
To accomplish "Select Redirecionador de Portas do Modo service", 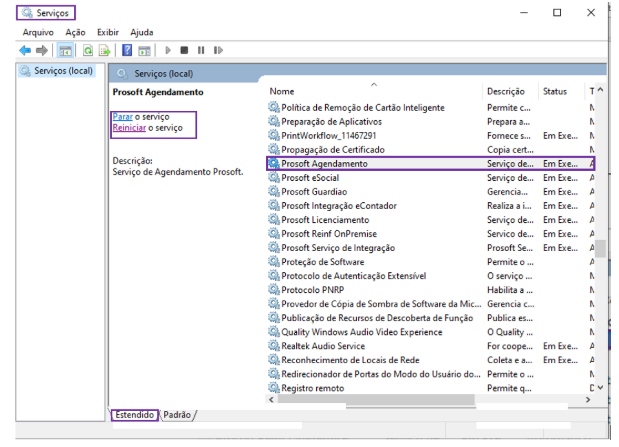I will pyautogui.click(x=430, y=374).
